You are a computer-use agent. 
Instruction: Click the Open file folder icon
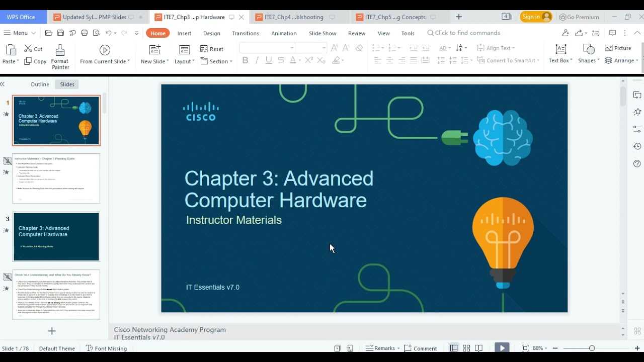[48, 33]
